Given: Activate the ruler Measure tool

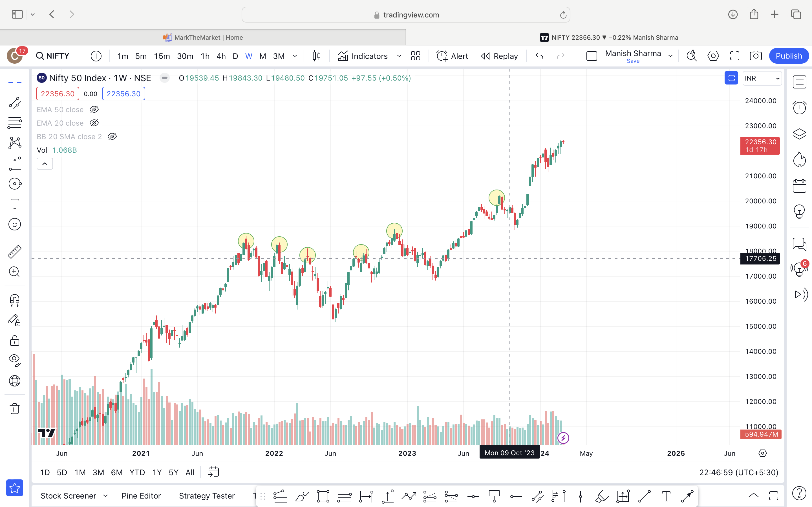Looking at the screenshot, I should (x=15, y=252).
